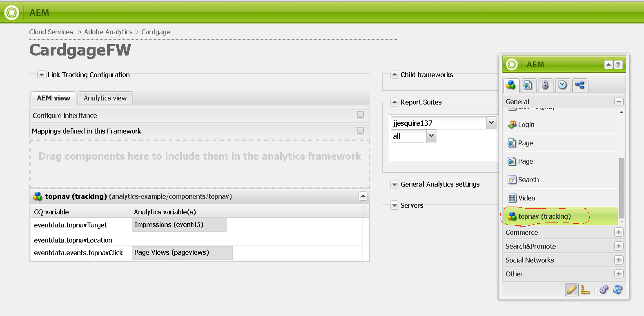Image resolution: width=644 pixels, height=316 pixels.
Task: Click the gears icon in the Sidekick footer
Action: (604, 289)
